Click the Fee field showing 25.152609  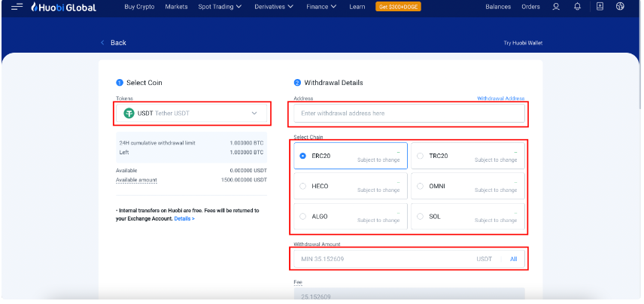(409, 295)
